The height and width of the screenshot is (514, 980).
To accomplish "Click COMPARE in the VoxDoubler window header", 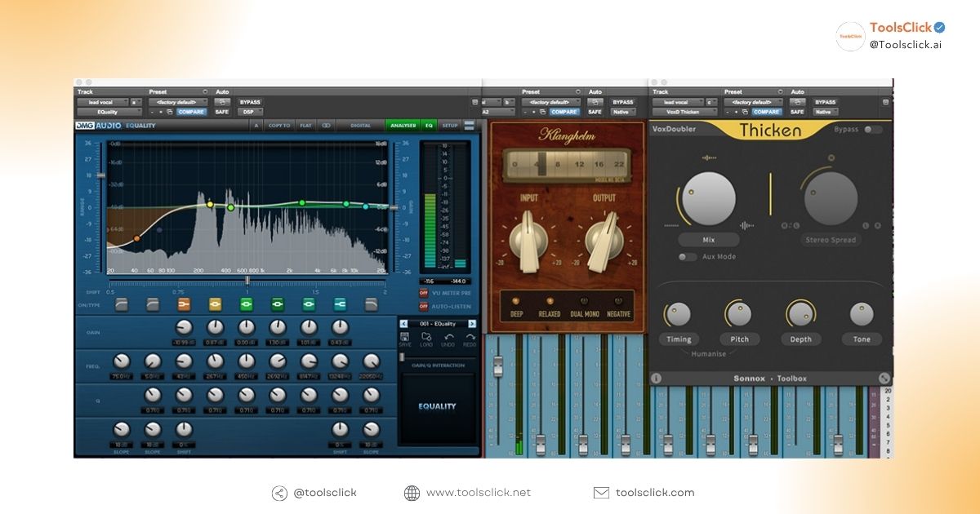I will pos(767,112).
